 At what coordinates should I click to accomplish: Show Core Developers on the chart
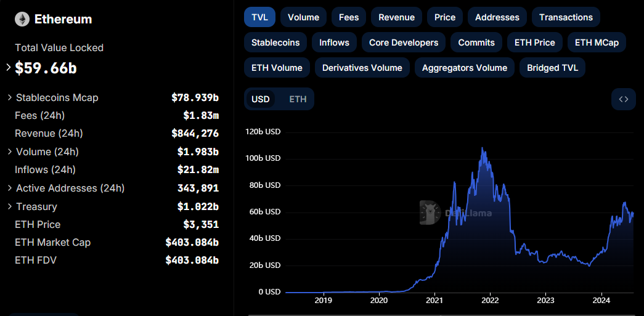pyautogui.click(x=404, y=43)
